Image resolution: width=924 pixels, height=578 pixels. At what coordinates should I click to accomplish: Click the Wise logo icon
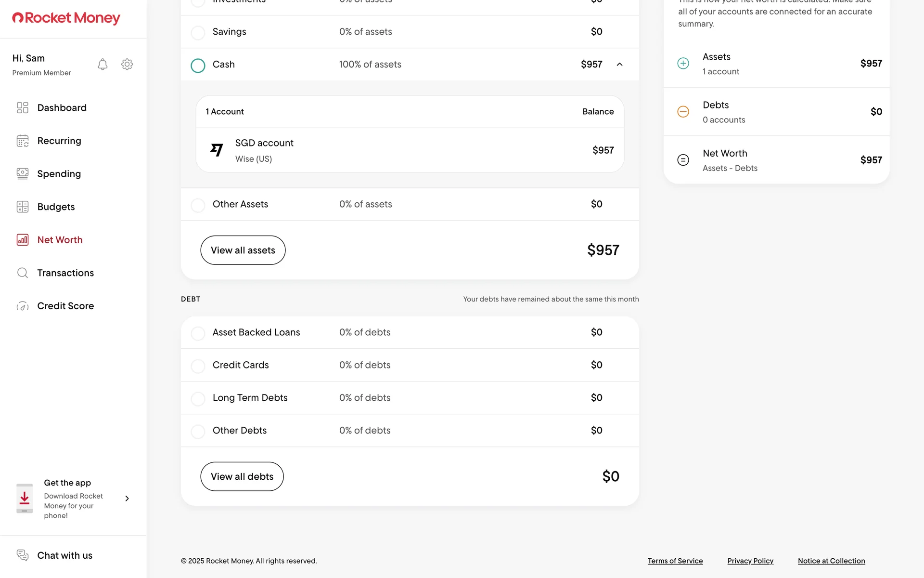[217, 150]
